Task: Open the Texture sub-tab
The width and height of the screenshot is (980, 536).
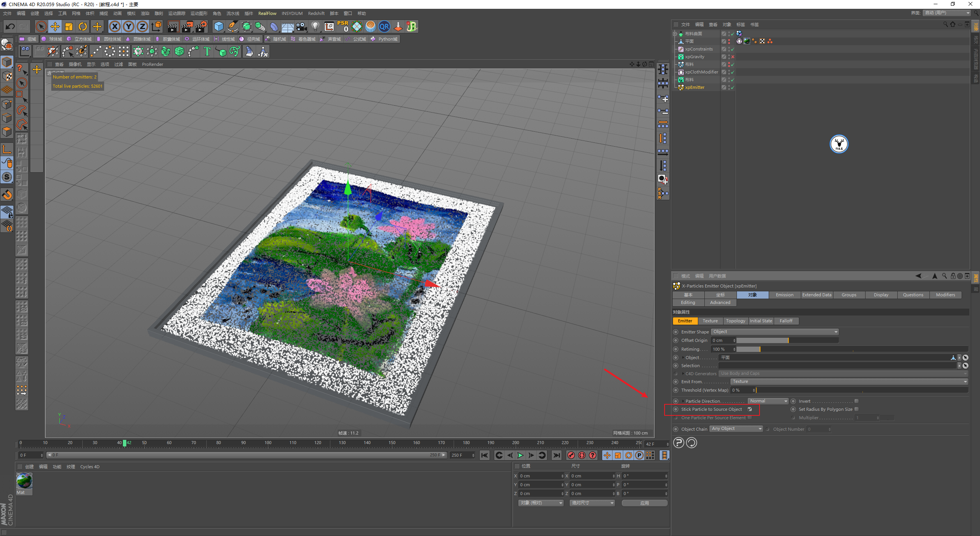Action: (710, 321)
